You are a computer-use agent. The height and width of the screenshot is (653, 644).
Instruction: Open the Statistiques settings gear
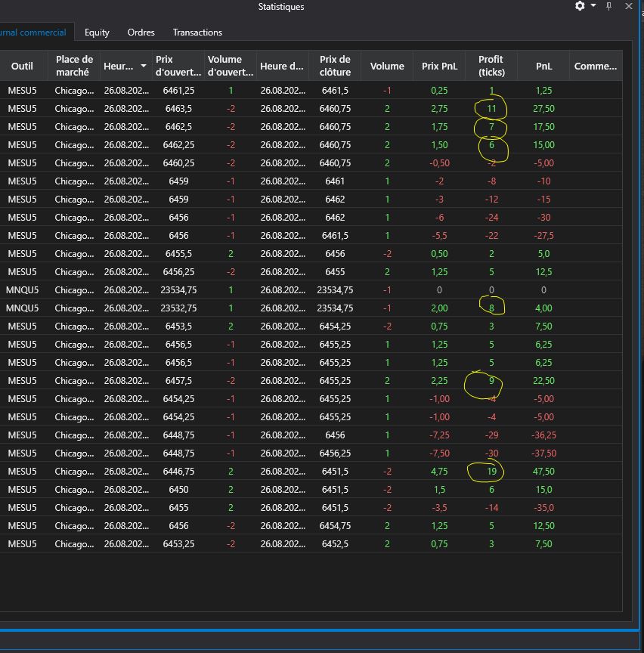click(x=580, y=6)
